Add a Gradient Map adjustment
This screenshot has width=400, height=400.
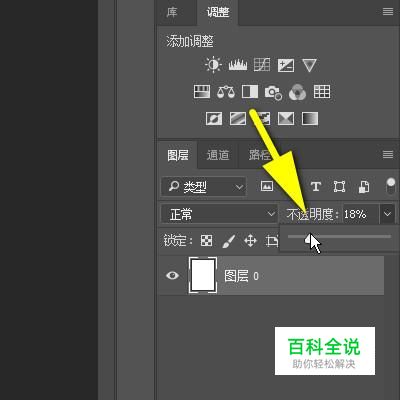(310, 118)
